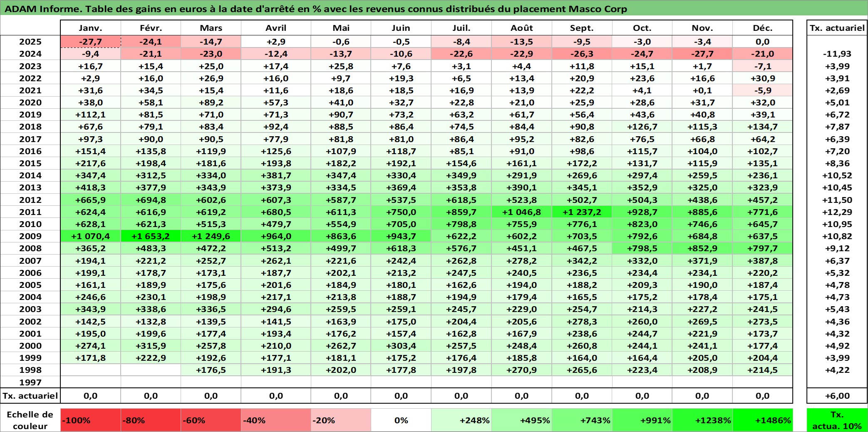Screen dimensions: 868x432
Task: Select the 2018 Oct. value +126,7
Action: point(642,127)
